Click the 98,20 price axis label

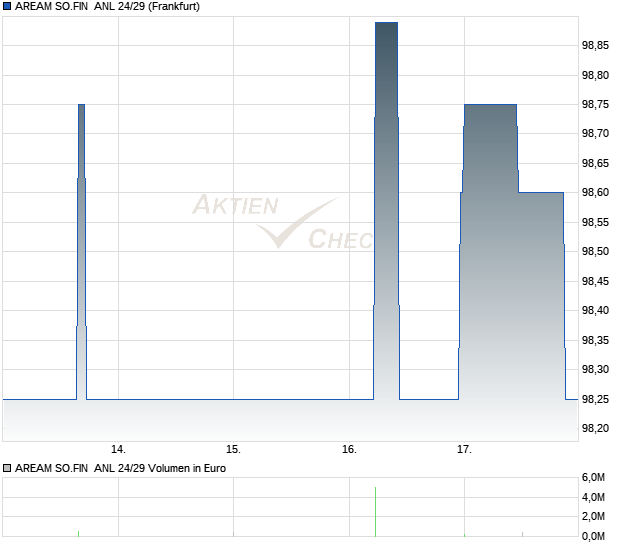click(x=595, y=428)
